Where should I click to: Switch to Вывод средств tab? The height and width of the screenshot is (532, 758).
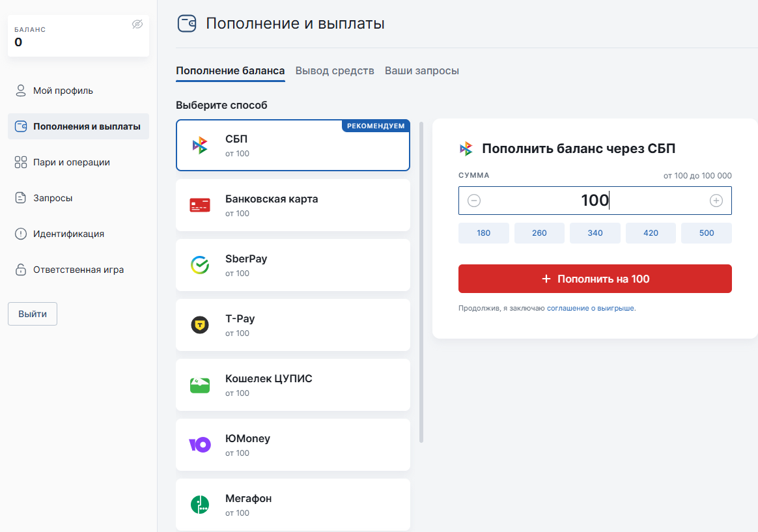[x=335, y=70]
